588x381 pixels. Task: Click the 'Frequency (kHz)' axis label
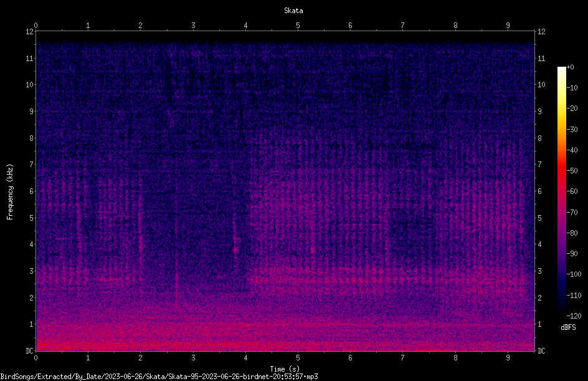pyautogui.click(x=10, y=192)
